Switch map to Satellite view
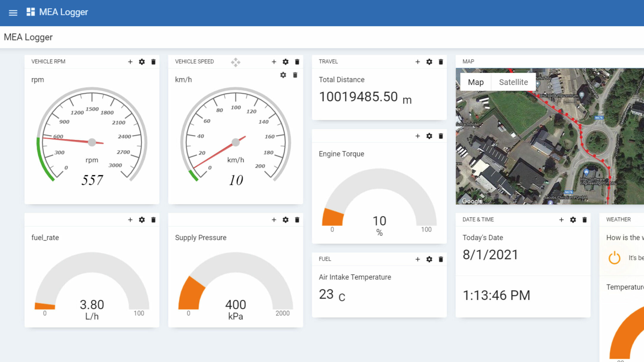The height and width of the screenshot is (362, 644). (513, 82)
